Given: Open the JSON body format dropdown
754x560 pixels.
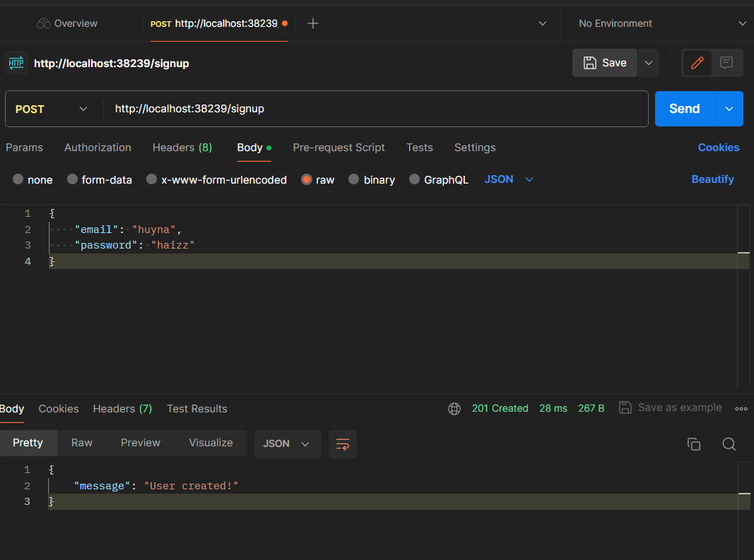Looking at the screenshot, I should pyautogui.click(x=508, y=179).
